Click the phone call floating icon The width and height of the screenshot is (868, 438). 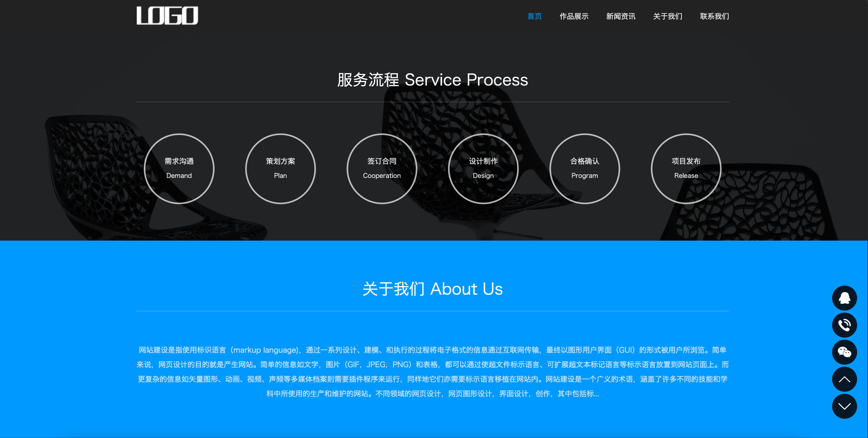[844, 325]
